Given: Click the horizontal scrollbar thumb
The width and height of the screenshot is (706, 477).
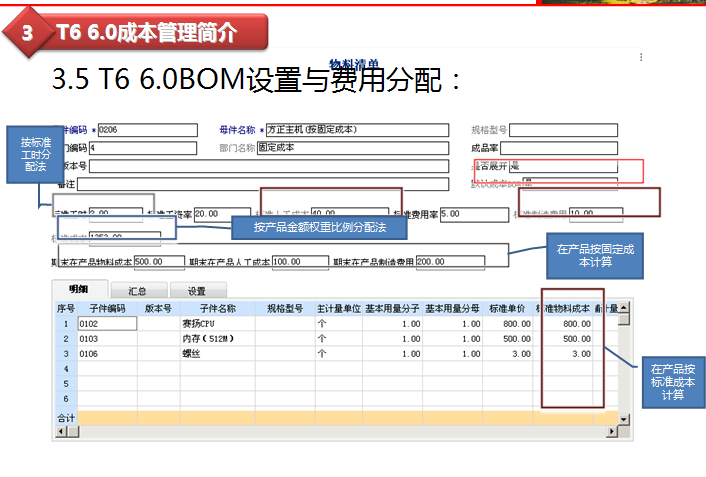Looking at the screenshot, I should click(x=73, y=432).
